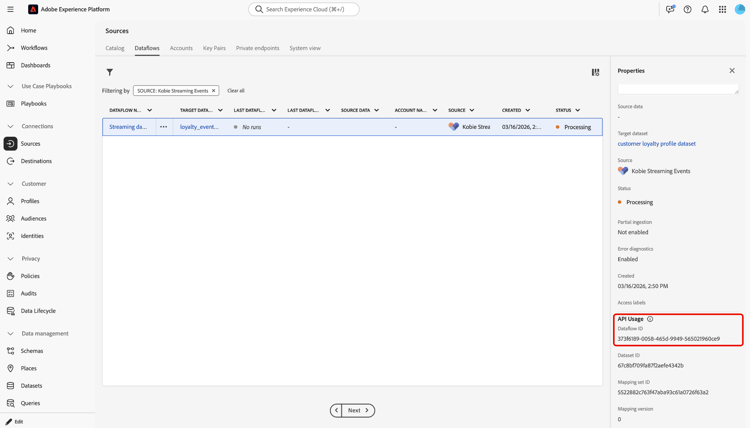Open Audits in sidebar
This screenshot has width=750, height=428.
(x=28, y=293)
